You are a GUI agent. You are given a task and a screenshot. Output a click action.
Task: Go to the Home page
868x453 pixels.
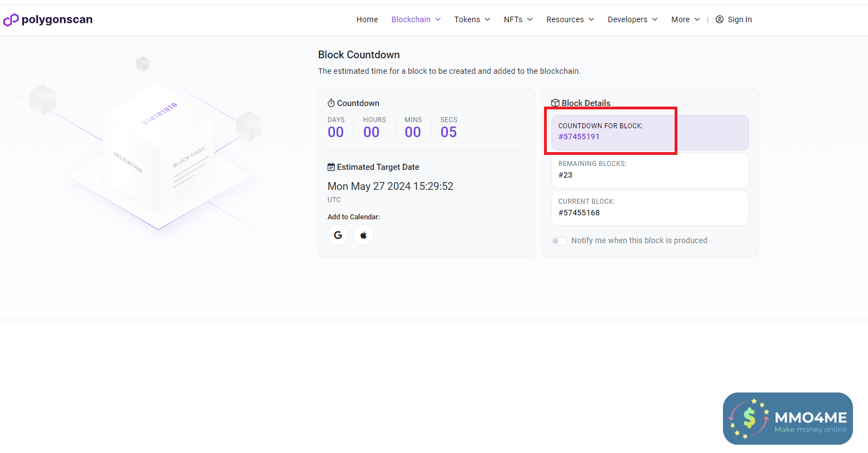tap(367, 19)
